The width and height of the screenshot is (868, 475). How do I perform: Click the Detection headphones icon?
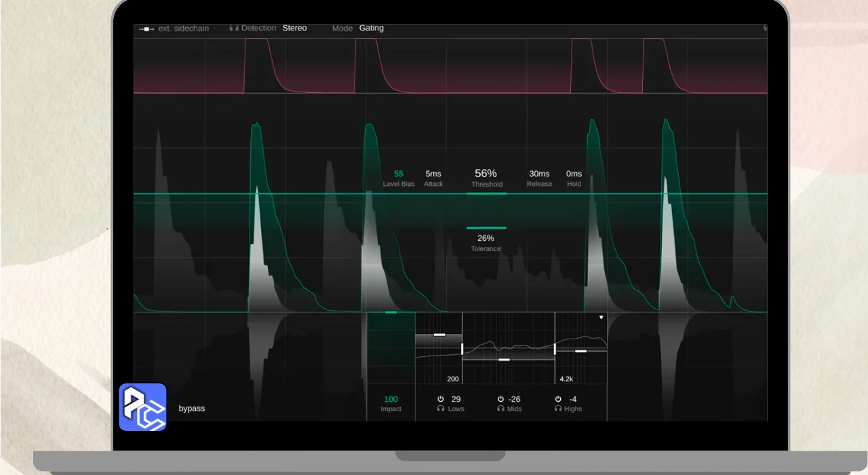point(233,28)
